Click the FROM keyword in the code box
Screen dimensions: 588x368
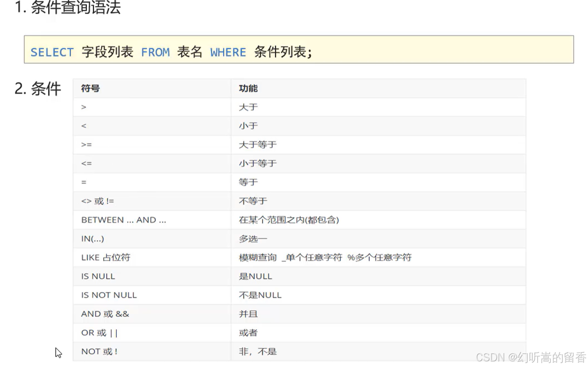(155, 53)
